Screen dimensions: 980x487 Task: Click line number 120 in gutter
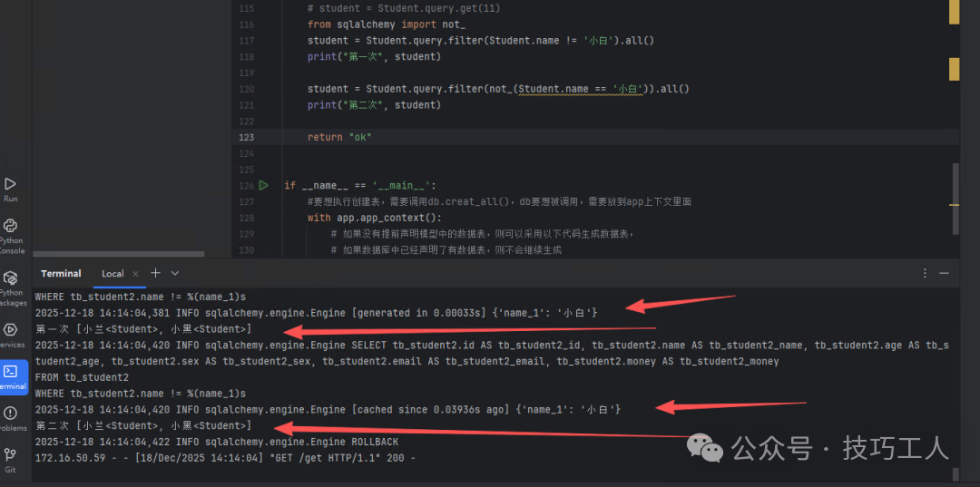pyautogui.click(x=246, y=89)
